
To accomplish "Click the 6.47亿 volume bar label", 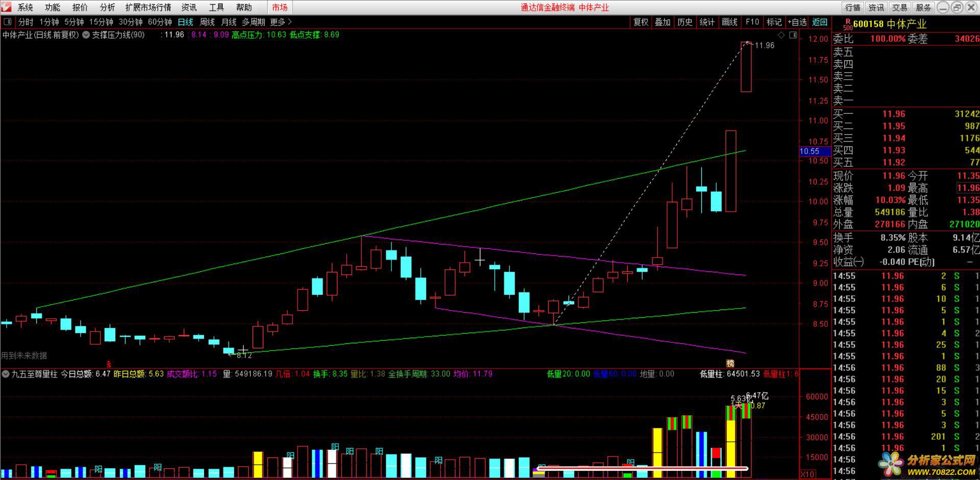I will pos(757,396).
